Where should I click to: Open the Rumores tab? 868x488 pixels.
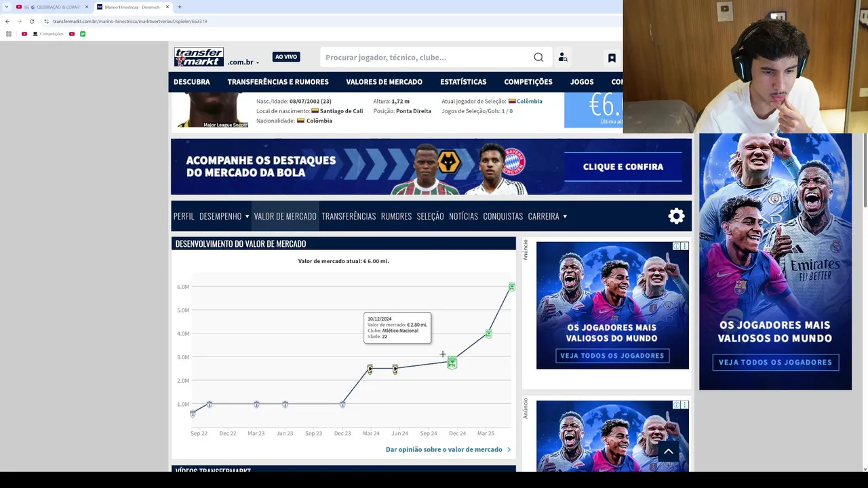396,216
